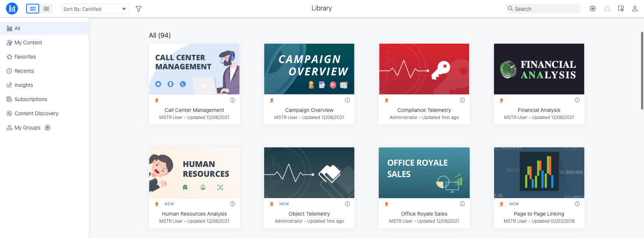Select Favorites in the sidebar

coord(25,57)
